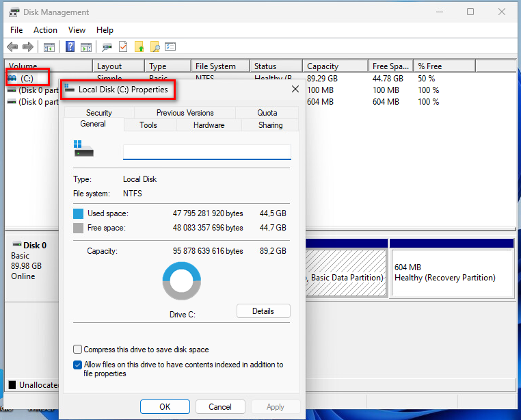The image size is (521, 420).
Task: Sort by the Capacity column header
Action: click(335, 66)
